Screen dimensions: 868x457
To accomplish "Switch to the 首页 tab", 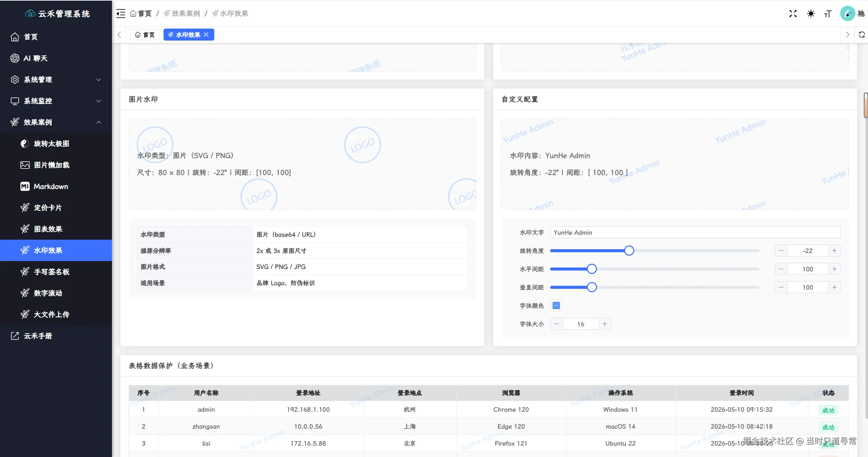I will pos(145,35).
